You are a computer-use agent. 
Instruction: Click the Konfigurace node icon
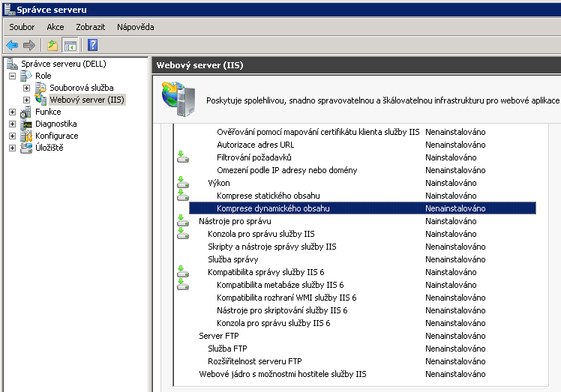click(x=26, y=136)
